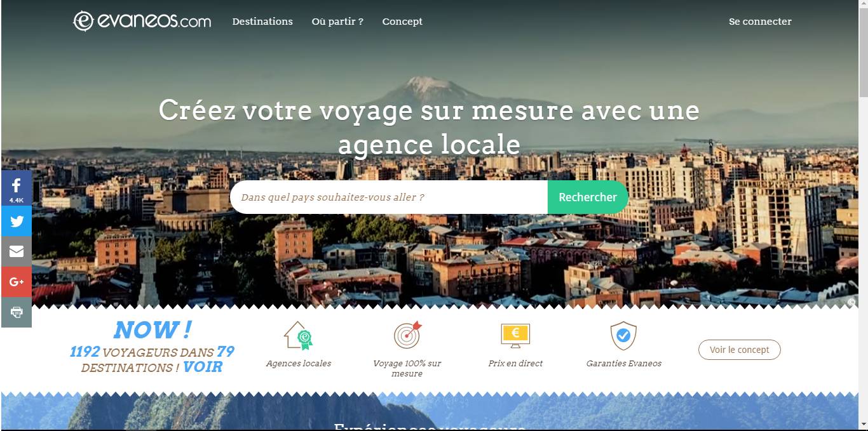Screen dimensions: 868x431
Task: Open the Concept menu item
Action: (x=402, y=22)
